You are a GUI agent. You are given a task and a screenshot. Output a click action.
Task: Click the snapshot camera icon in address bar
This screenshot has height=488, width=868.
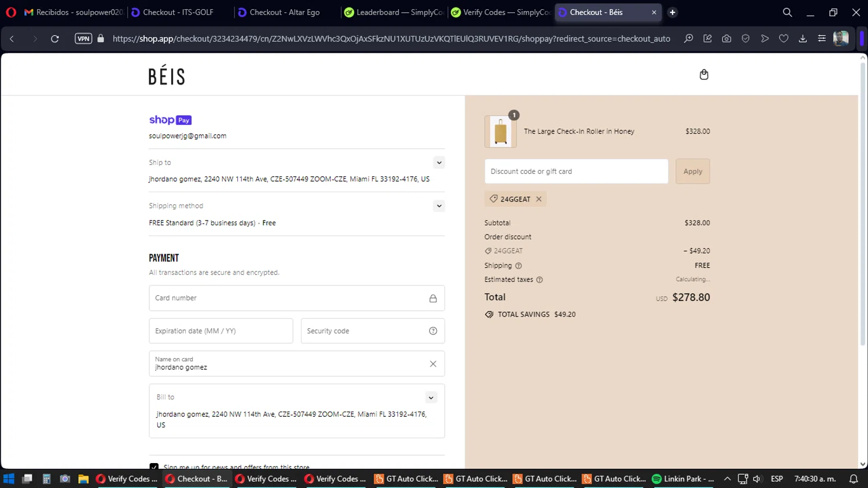[726, 39]
